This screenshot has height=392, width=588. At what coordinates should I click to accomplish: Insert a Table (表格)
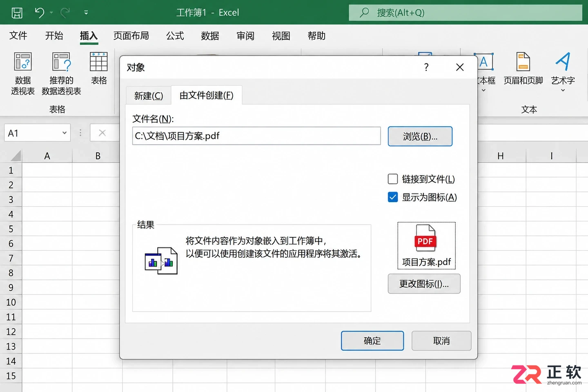[x=99, y=69]
